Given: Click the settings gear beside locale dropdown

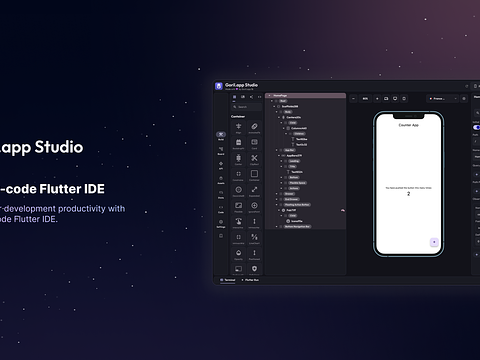Looking at the screenshot, I should [464, 99].
